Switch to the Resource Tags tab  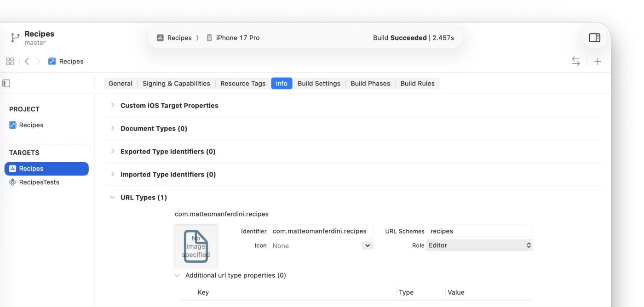(243, 83)
